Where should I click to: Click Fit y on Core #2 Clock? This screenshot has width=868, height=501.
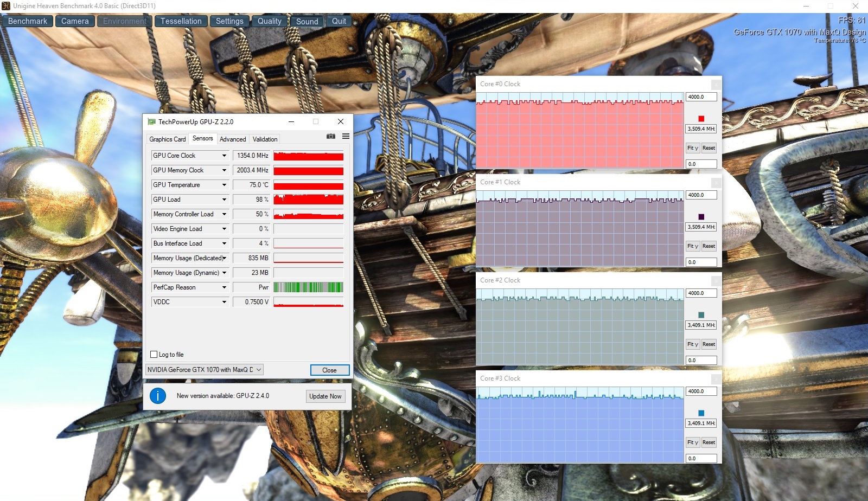[693, 344]
